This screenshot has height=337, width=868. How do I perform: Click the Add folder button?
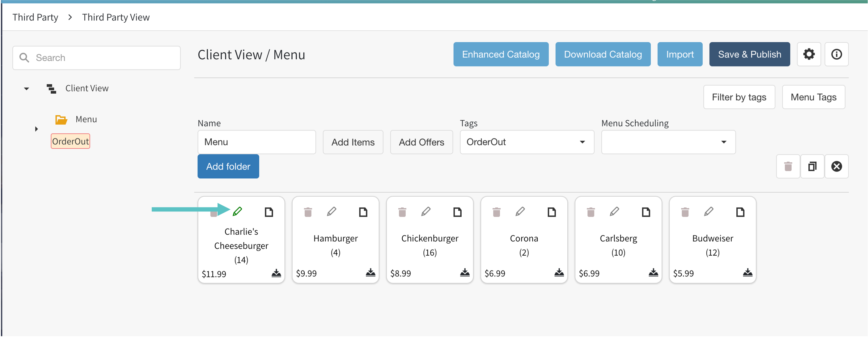(x=228, y=166)
